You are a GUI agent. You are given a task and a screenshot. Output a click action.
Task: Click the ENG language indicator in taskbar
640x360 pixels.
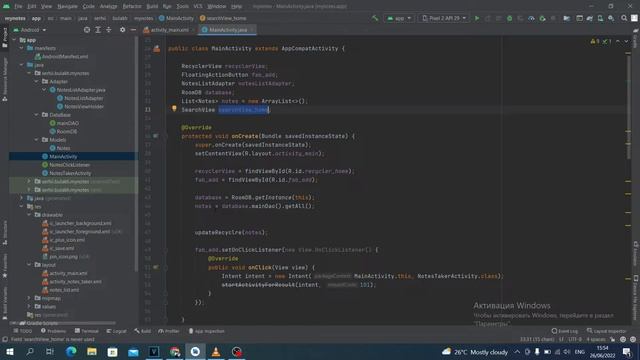click(x=579, y=351)
